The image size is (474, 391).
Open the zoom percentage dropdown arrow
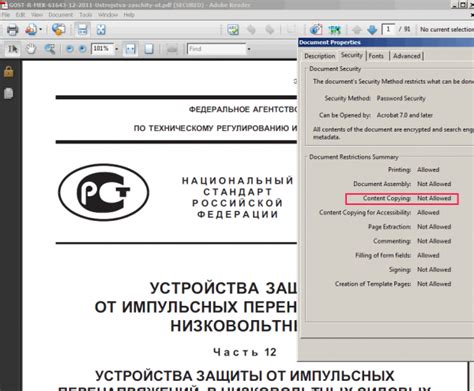[x=117, y=49]
